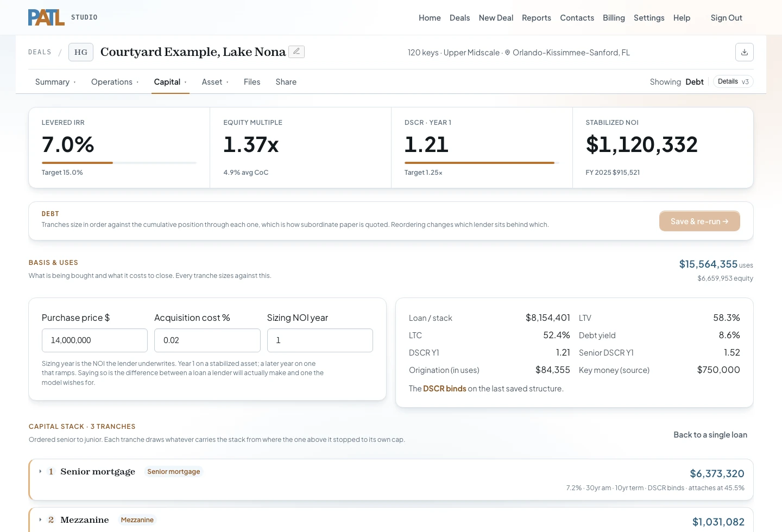Screen dimensions: 782x532
Task: Download the deal using the download icon
Action: tap(745, 52)
